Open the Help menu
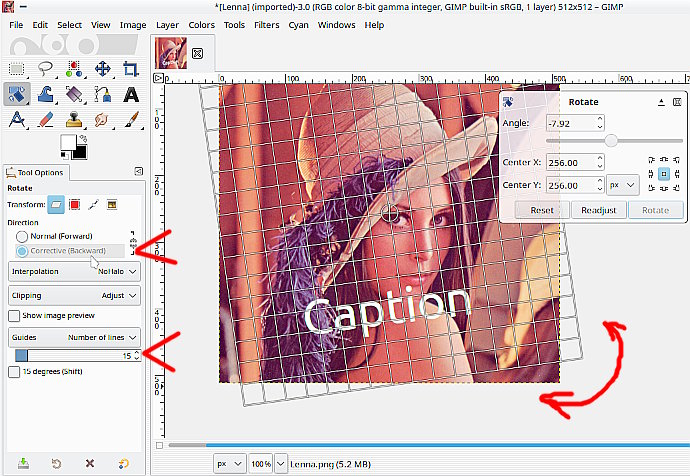 click(374, 25)
